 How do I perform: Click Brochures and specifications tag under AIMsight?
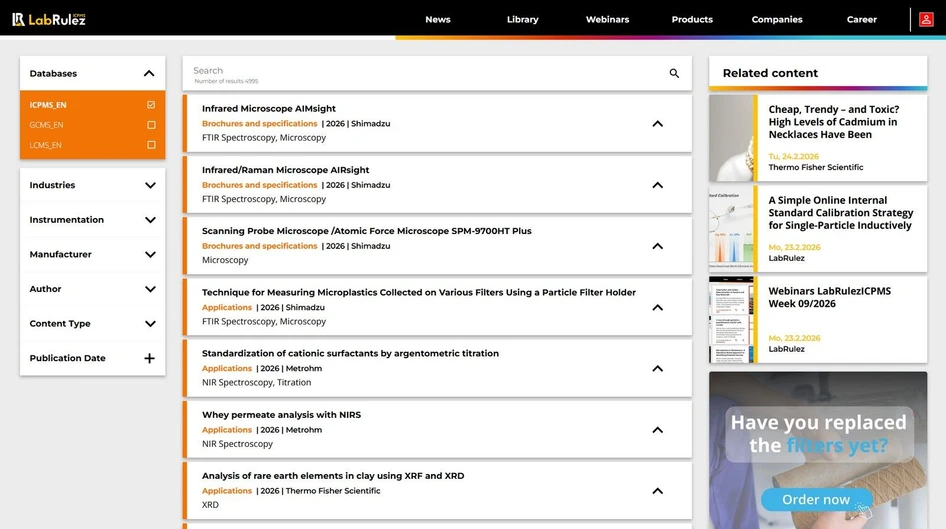259,124
